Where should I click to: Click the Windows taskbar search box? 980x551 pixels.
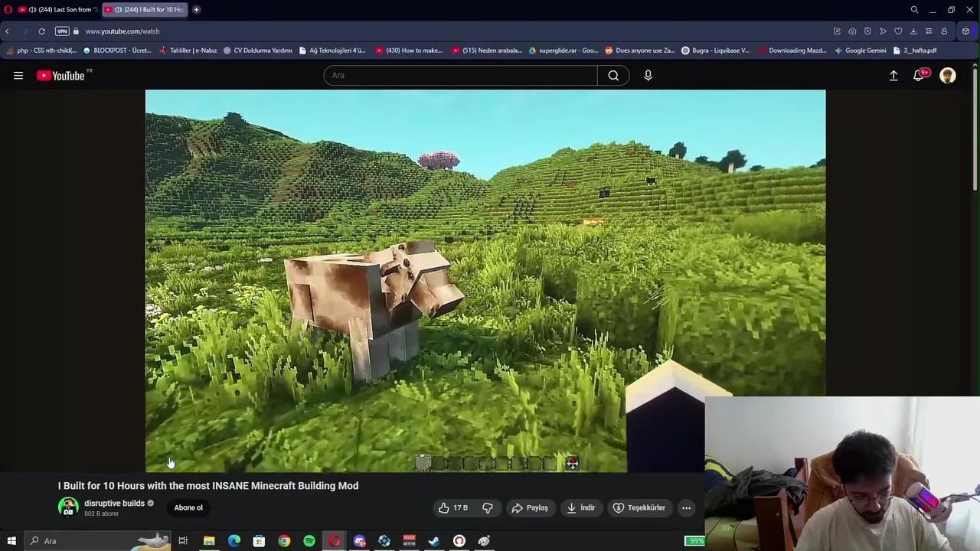tap(96, 541)
